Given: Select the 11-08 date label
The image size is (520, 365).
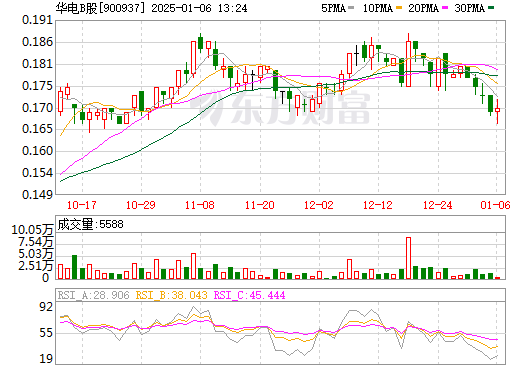Looking at the screenshot, I should click(200, 205).
